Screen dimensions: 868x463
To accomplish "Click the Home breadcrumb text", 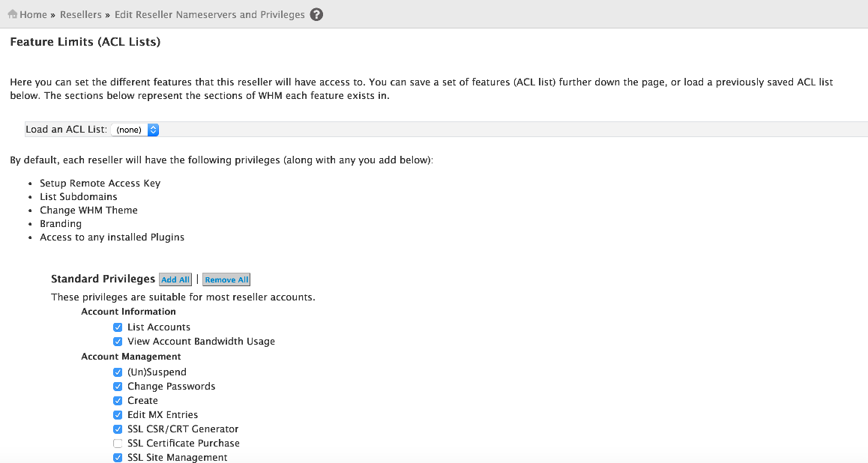I will click(33, 14).
